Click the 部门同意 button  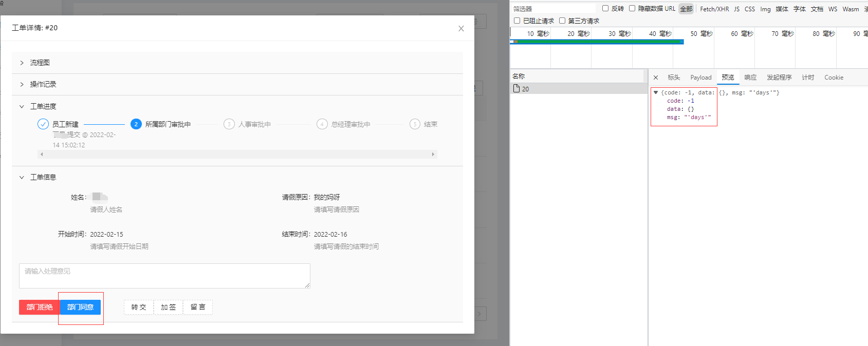tap(80, 307)
